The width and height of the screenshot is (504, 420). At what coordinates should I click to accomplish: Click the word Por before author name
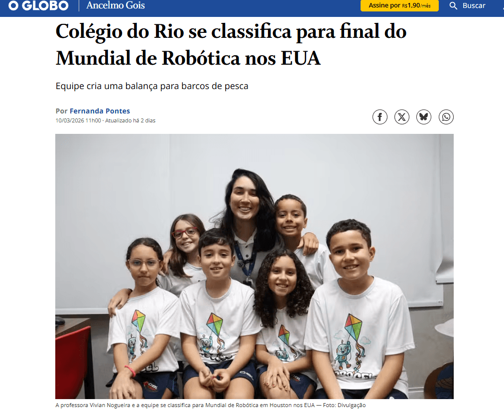[61, 111]
